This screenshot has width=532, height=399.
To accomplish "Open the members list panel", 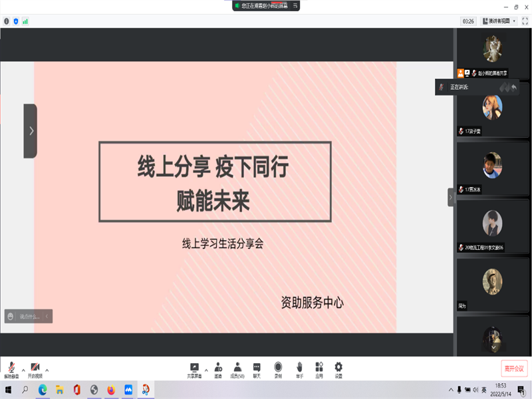I will pos(237,369).
